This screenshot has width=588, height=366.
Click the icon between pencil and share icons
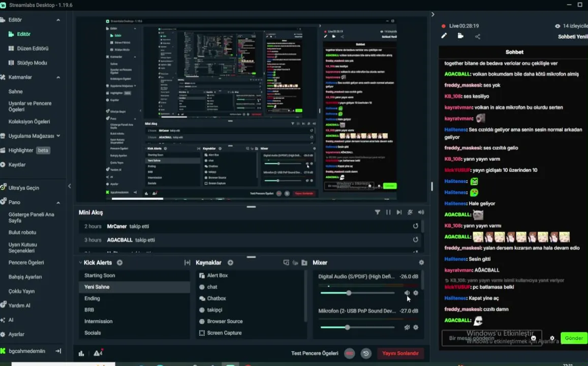coord(460,36)
